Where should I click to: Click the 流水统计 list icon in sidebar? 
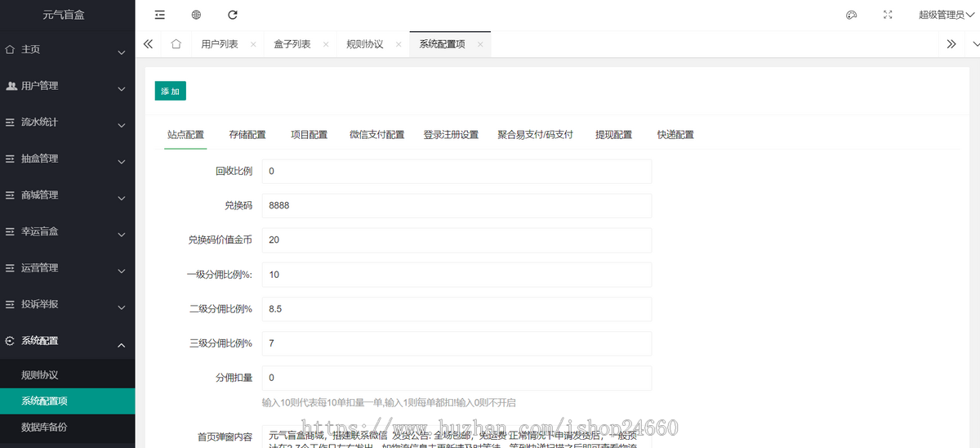coord(11,123)
